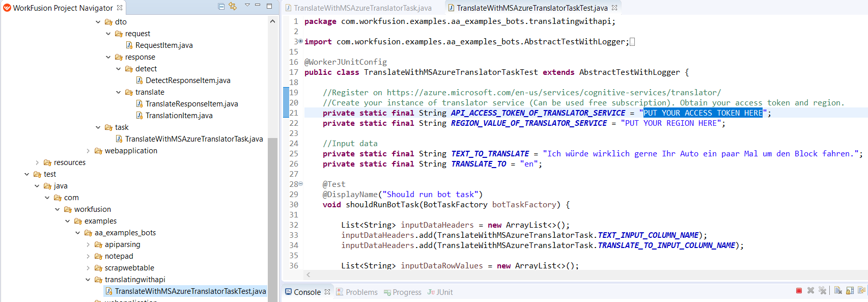
Task: Collapse the test folder
Action: (x=27, y=174)
